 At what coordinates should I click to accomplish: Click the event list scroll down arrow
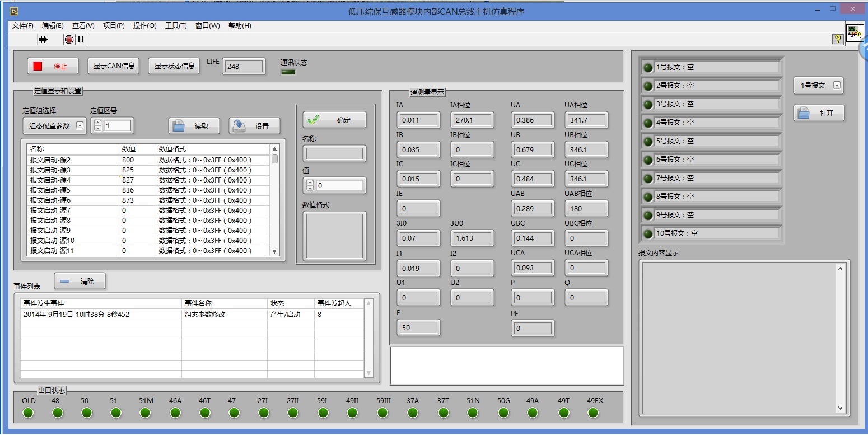[x=368, y=373]
